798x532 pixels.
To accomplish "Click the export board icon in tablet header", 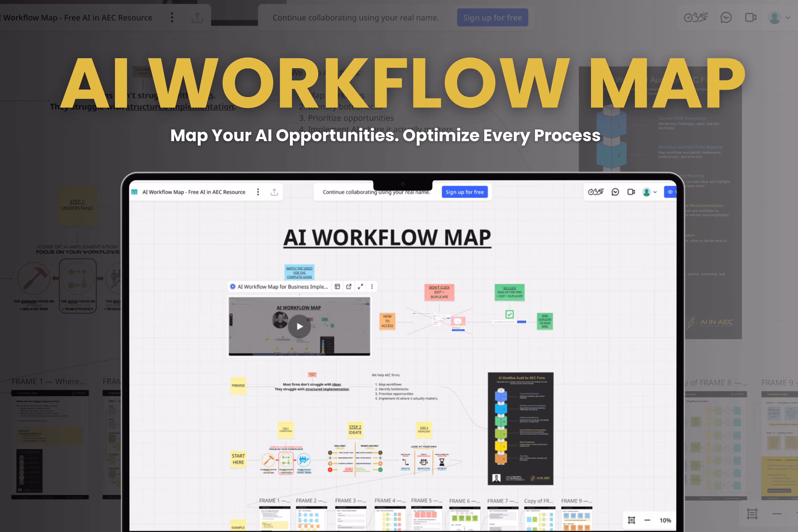I will pyautogui.click(x=274, y=192).
